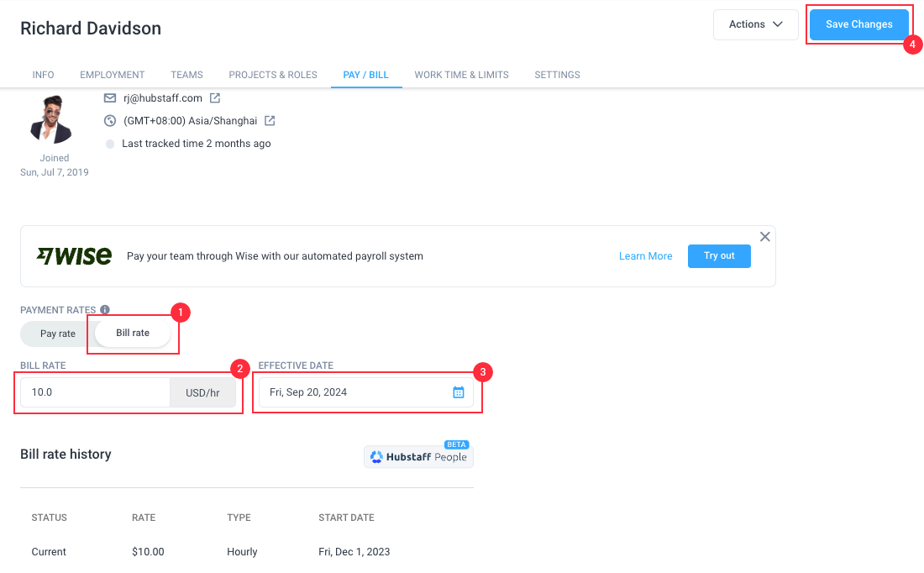
Task: Click the Wise logo
Action: tap(74, 256)
